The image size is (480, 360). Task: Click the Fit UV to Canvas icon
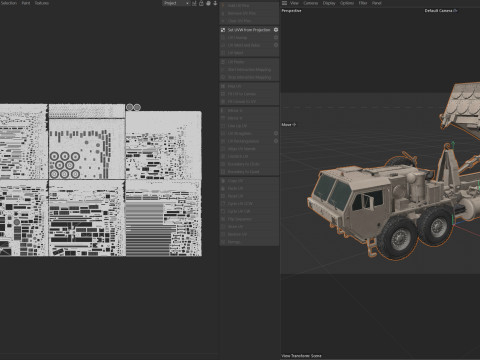(223, 94)
